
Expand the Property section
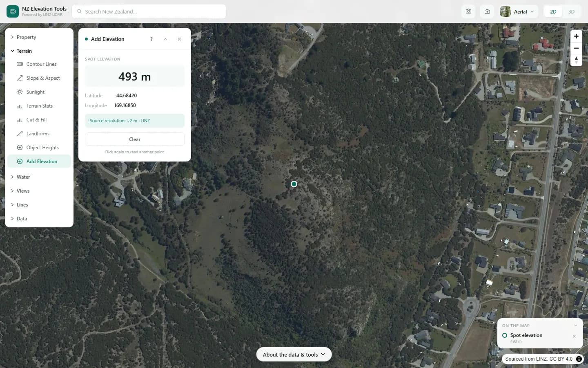39,37
